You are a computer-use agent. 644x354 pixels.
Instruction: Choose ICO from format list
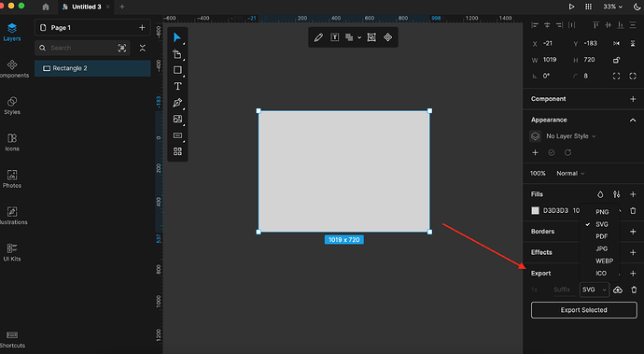[x=601, y=274]
